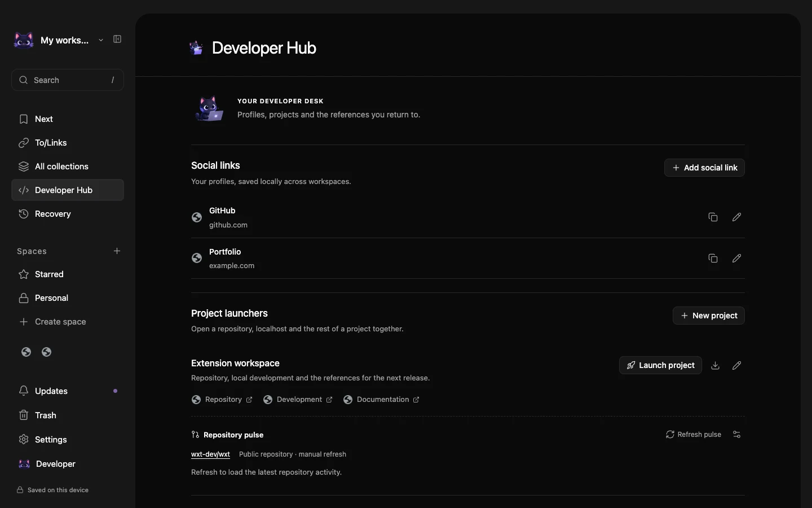Open the Documentation external link
The width and height of the screenshot is (812, 508).
(x=381, y=400)
